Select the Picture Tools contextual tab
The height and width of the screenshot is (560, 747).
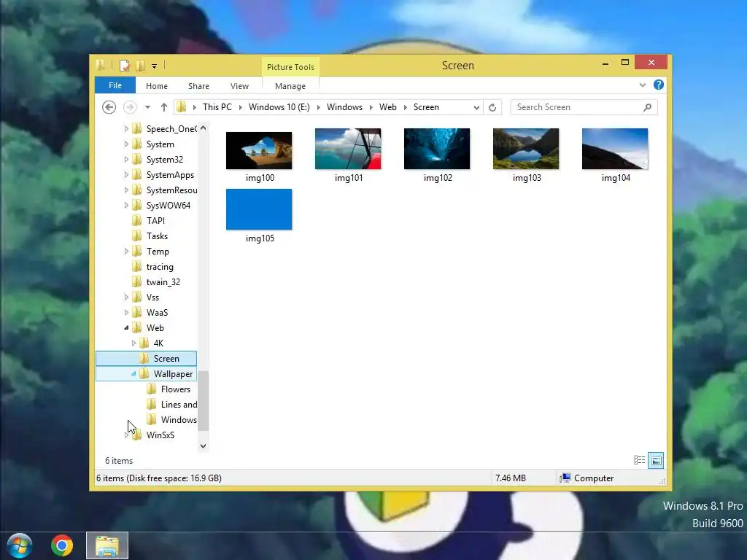[x=290, y=67]
